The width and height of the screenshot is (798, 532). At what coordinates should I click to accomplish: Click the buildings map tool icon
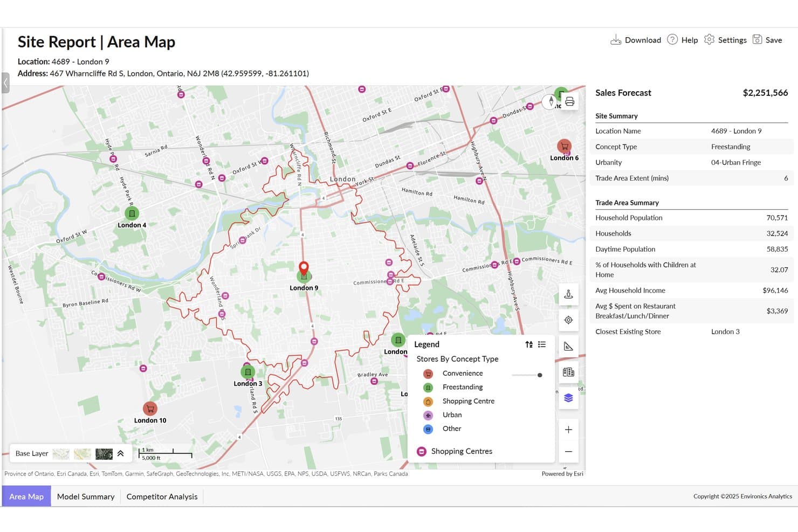568,372
